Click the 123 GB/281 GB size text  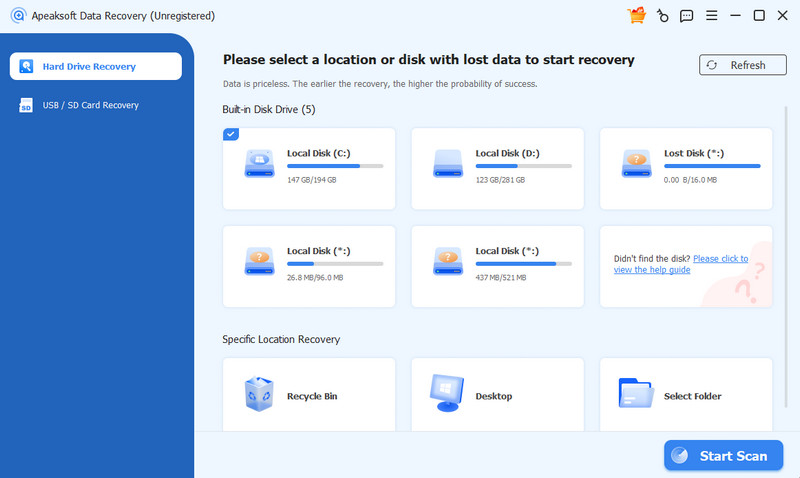tap(500, 180)
